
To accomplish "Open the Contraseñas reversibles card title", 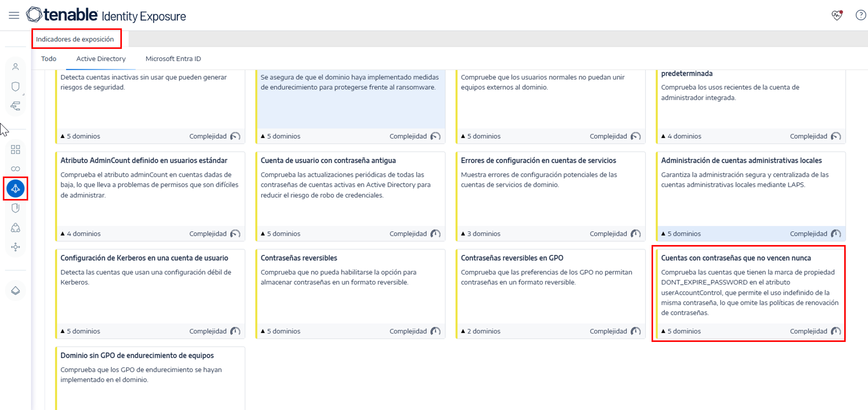I will [299, 258].
